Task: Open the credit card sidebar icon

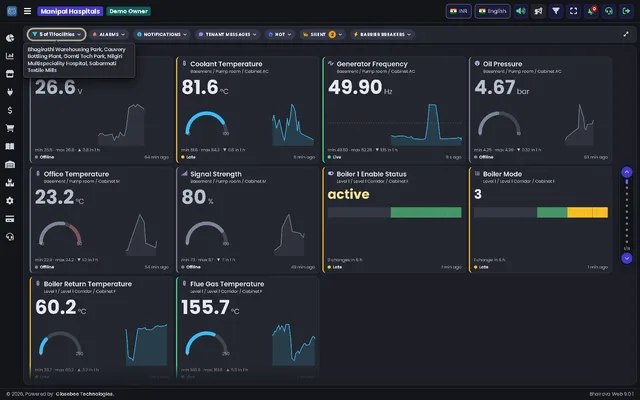Action: coord(10,219)
